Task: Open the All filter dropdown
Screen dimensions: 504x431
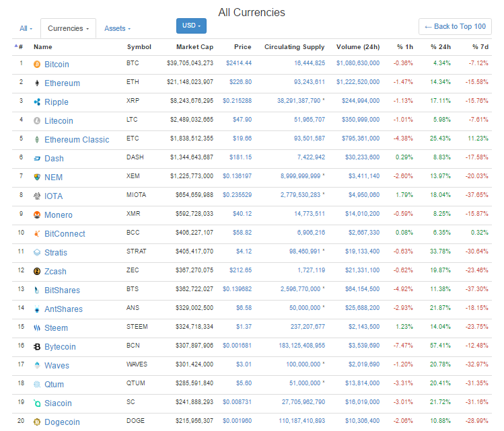Action: (26, 29)
